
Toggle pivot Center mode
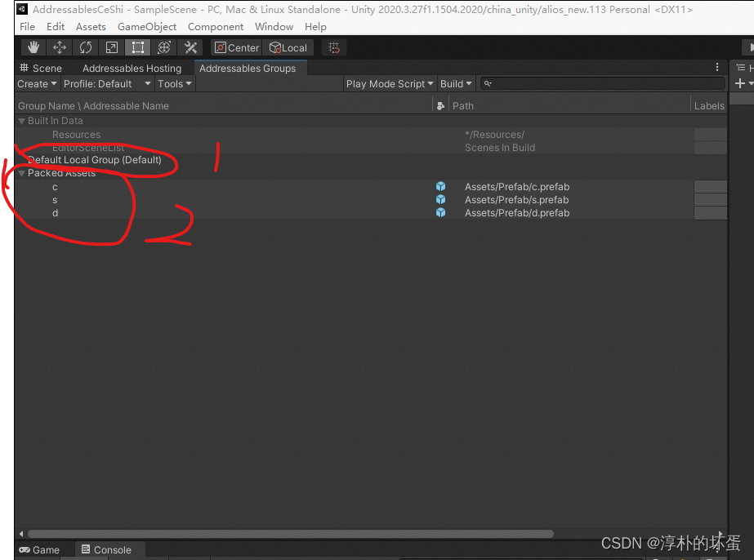(x=237, y=47)
